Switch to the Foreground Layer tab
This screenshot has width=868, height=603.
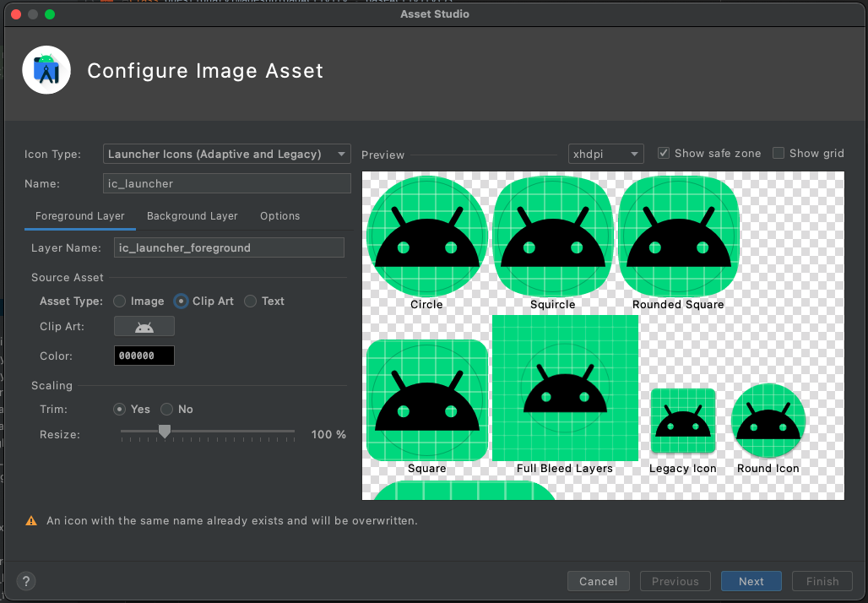point(79,216)
